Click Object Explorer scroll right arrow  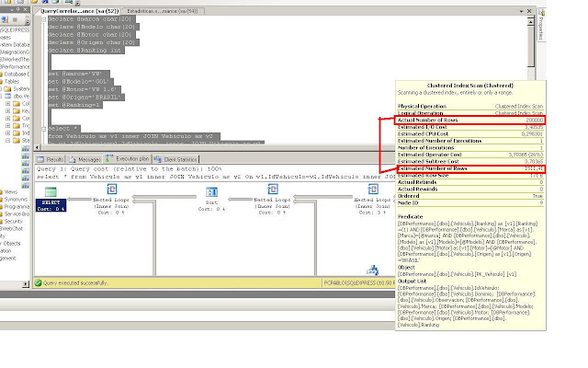click(26, 284)
